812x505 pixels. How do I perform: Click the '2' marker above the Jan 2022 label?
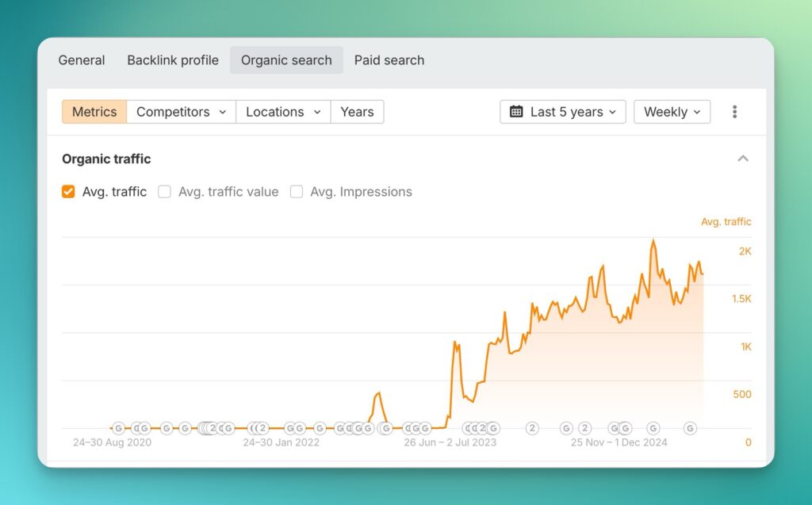(x=262, y=428)
